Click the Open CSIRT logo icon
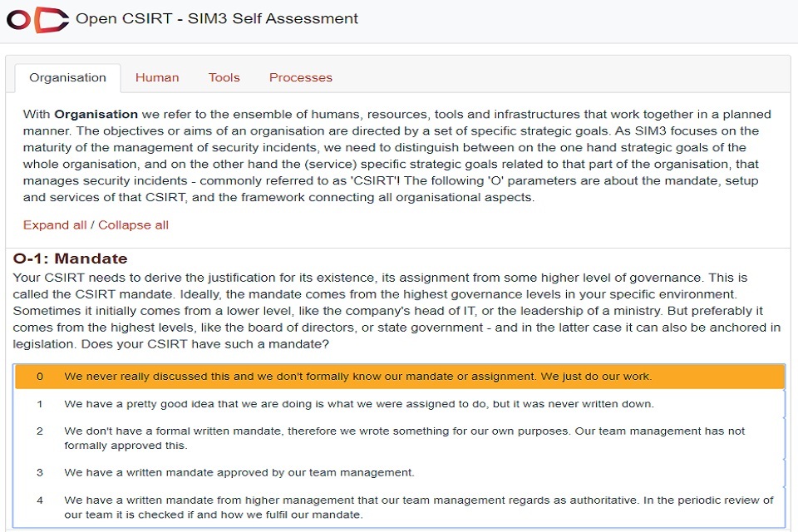Viewport: 798px width, 532px height. tap(37, 19)
